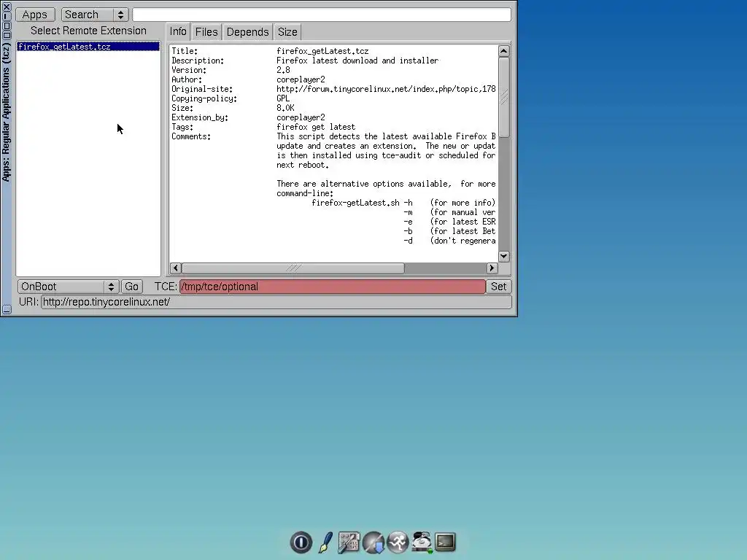Click the TCE path field /tmp/tce/optional
This screenshot has height=560, width=747.
pyautogui.click(x=333, y=287)
